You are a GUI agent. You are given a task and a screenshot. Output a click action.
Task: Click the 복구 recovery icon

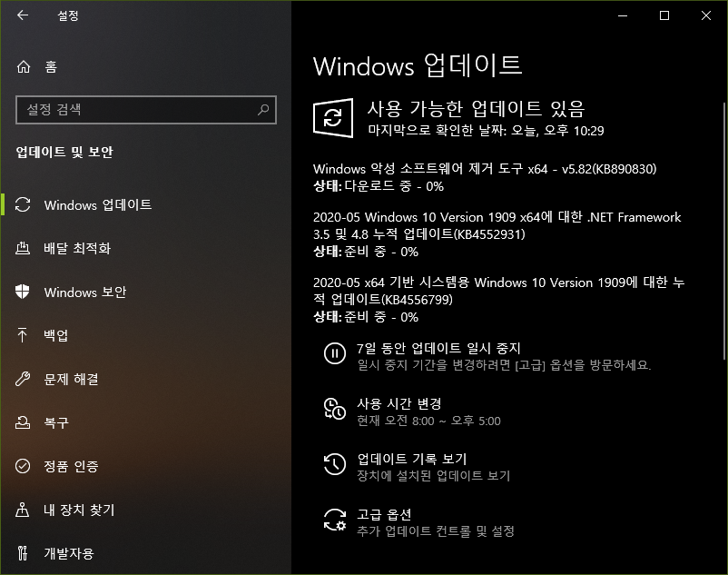[23, 422]
